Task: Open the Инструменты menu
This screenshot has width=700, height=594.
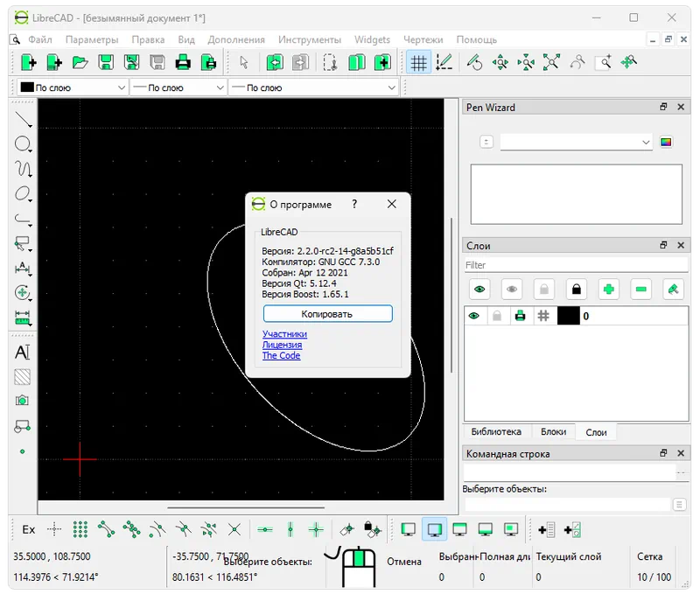Action: pyautogui.click(x=310, y=39)
